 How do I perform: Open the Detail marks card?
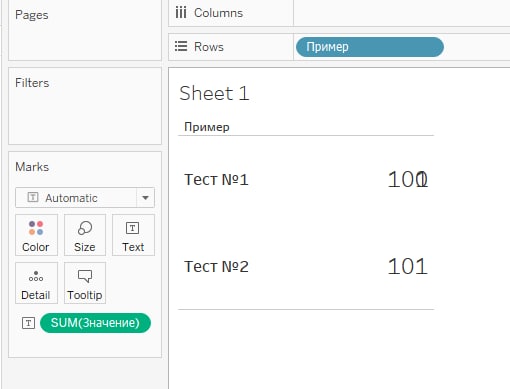[36, 283]
